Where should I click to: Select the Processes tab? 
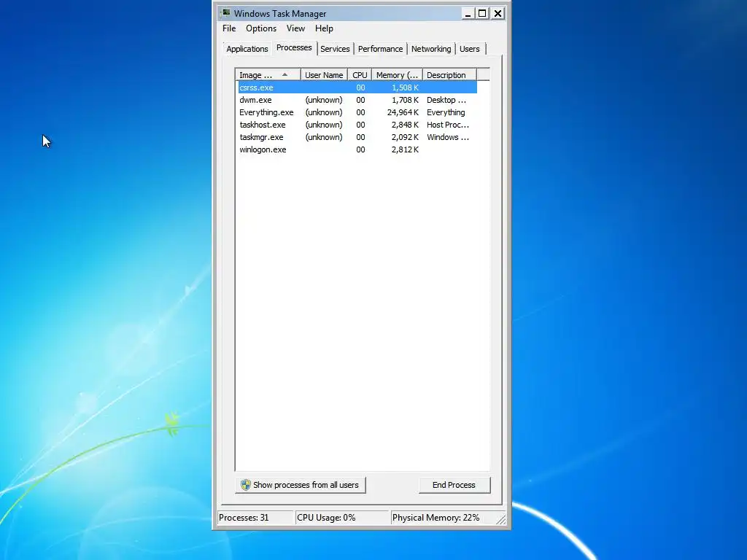coord(294,47)
